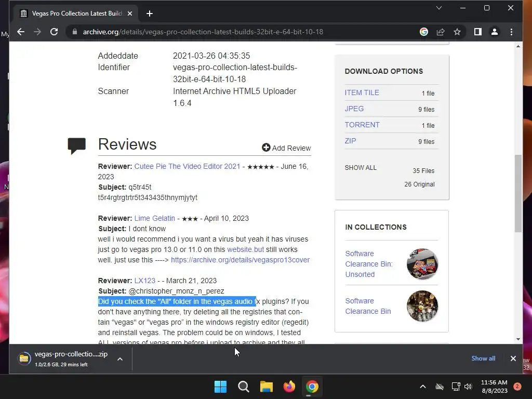Viewport: 532px width, 399px height.
Task: Click the plus icon beside Add Review
Action: [x=266, y=148]
